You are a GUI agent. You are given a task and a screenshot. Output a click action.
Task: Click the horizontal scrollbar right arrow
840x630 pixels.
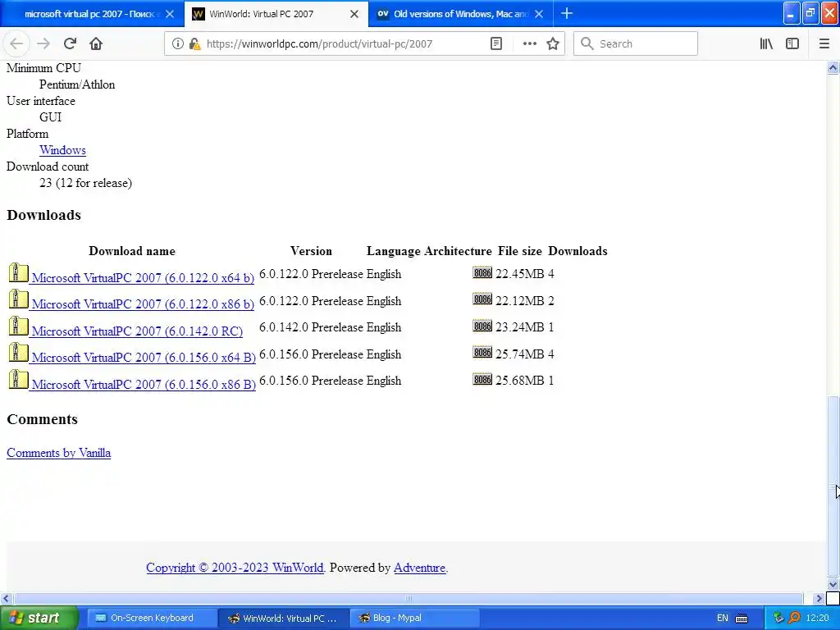coord(819,598)
